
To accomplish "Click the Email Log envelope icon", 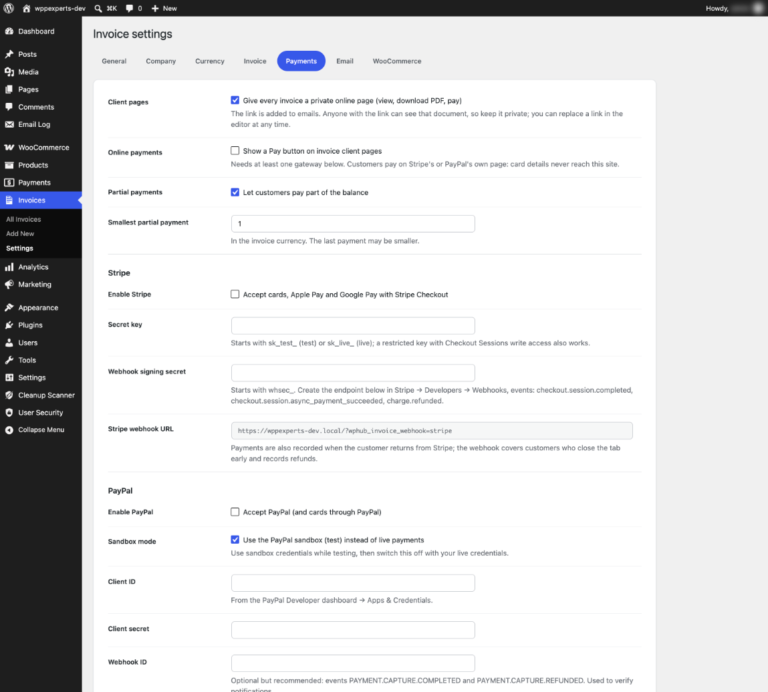I will point(9,124).
